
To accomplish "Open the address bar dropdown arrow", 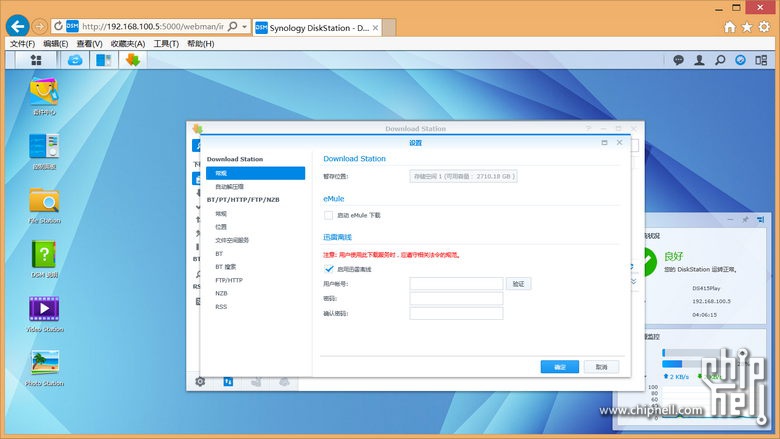I will 245,26.
